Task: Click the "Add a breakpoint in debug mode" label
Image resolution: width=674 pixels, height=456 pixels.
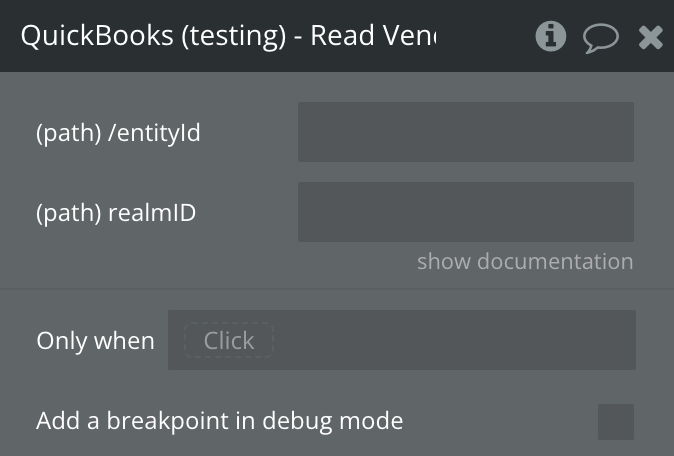Action: (x=219, y=421)
